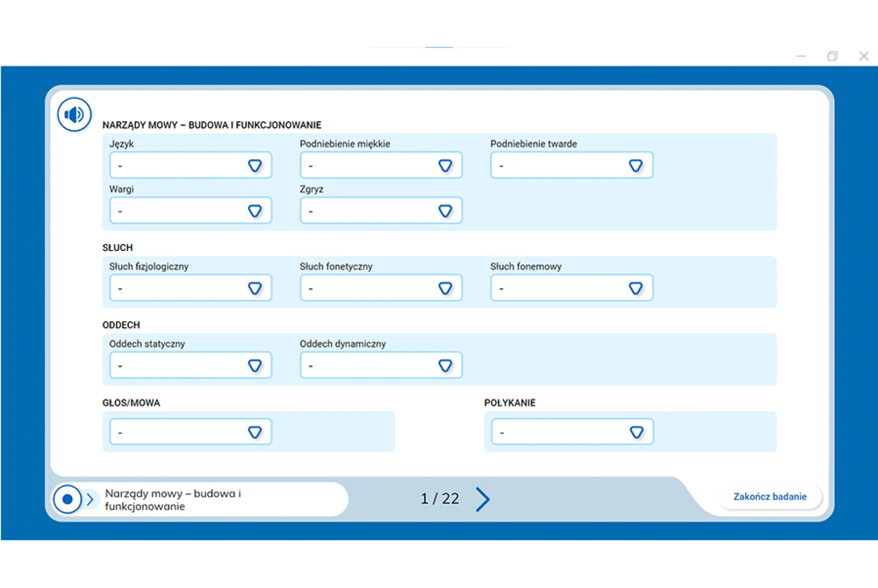
Task: Click the Wargi dropdown arrow icon
Action: tap(255, 211)
